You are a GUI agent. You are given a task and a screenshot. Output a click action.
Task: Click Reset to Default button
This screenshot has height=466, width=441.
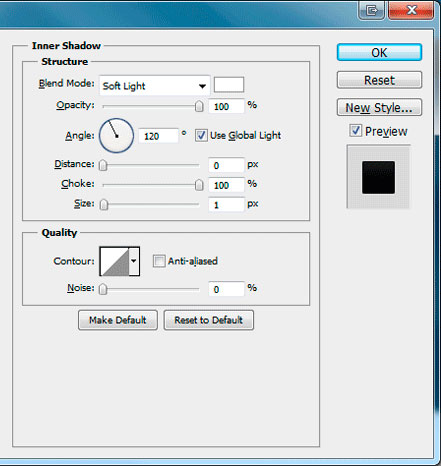209,320
